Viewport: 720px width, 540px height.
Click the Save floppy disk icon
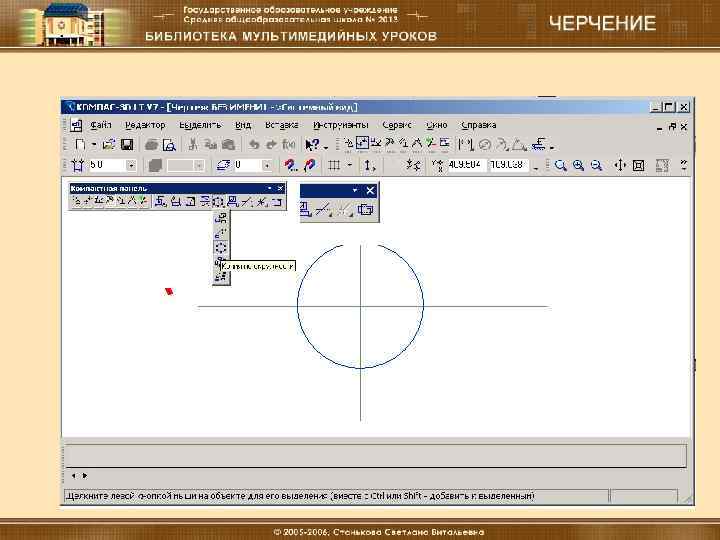(127, 145)
